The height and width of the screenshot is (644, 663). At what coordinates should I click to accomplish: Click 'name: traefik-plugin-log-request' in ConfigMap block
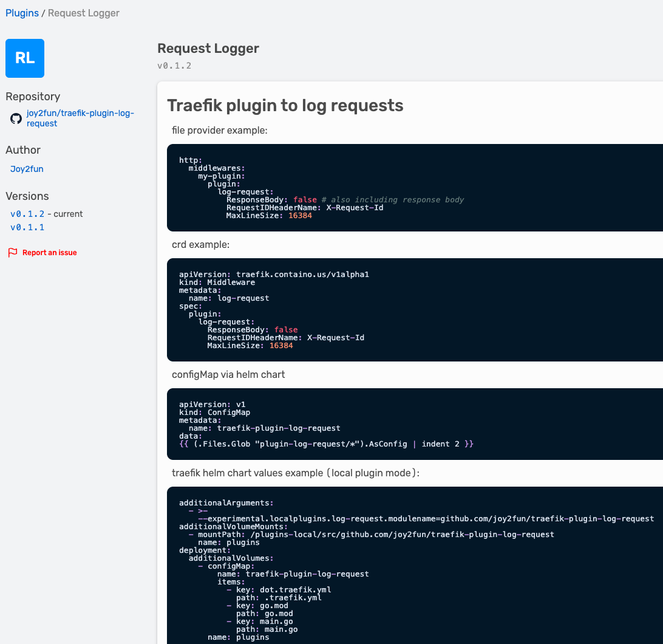(264, 428)
